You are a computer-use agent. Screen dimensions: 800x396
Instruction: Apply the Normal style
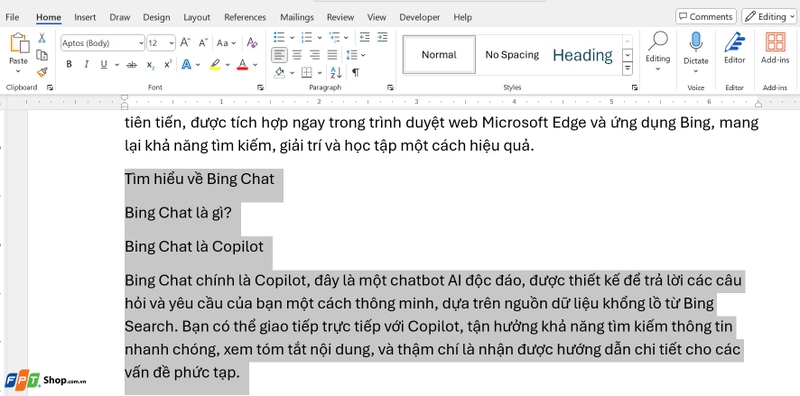pyautogui.click(x=439, y=55)
